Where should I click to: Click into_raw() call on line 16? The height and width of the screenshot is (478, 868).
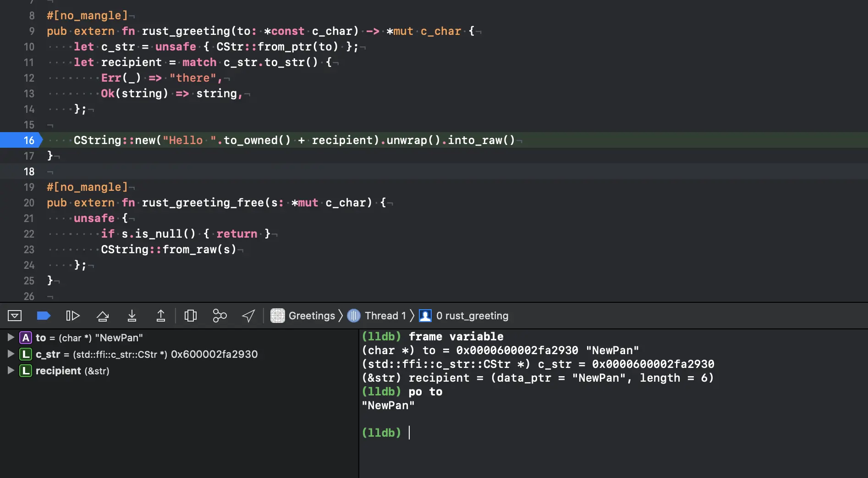(x=481, y=140)
